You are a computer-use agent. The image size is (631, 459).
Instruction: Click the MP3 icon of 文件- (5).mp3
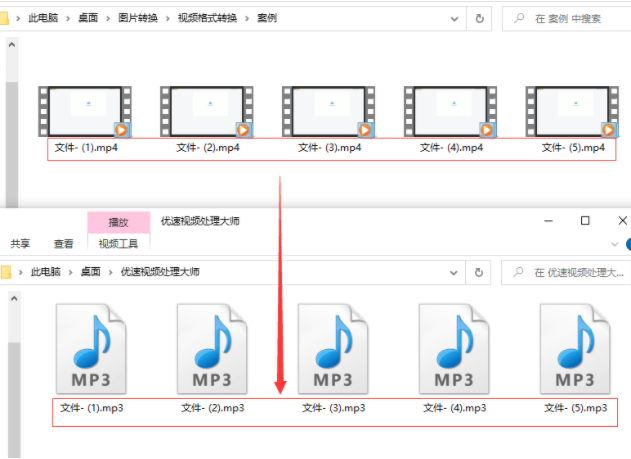point(575,349)
